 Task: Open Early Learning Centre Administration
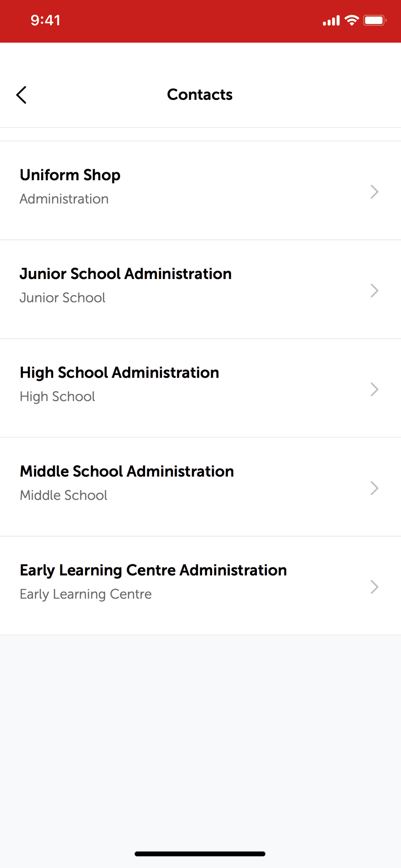pos(200,586)
